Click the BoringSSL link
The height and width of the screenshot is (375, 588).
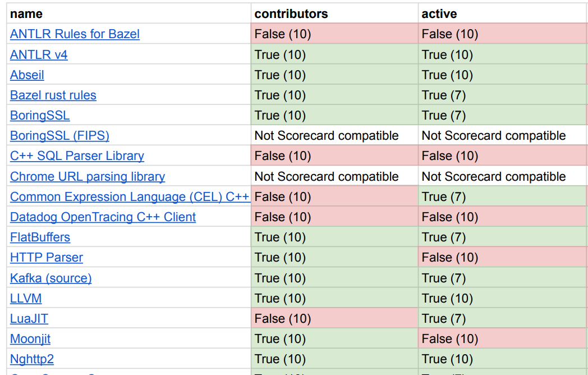pyautogui.click(x=40, y=116)
